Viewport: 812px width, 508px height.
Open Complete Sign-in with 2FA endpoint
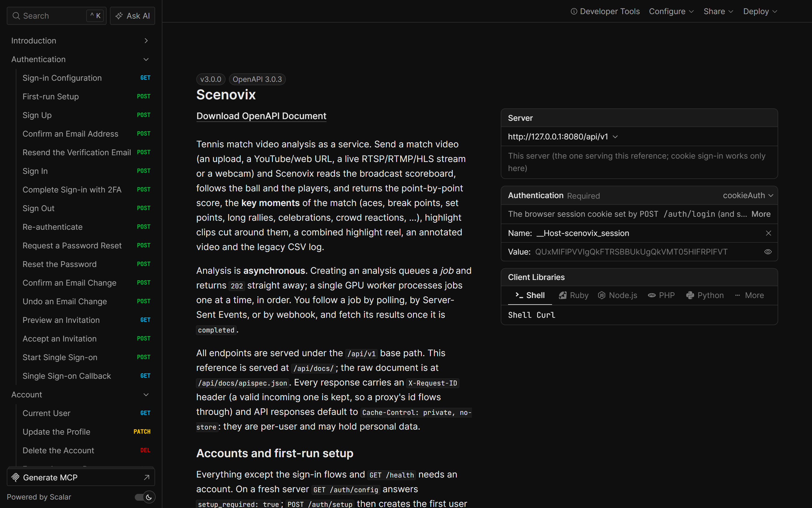86,190
